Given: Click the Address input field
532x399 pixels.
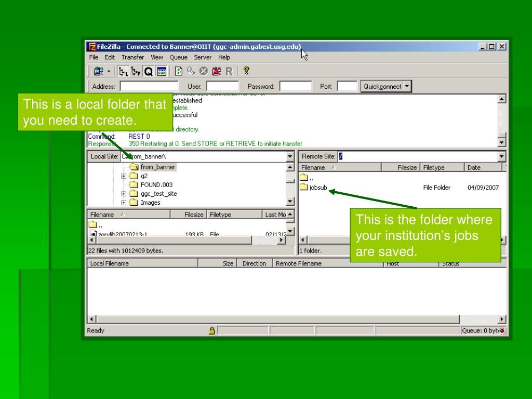Looking at the screenshot, I should point(149,86).
